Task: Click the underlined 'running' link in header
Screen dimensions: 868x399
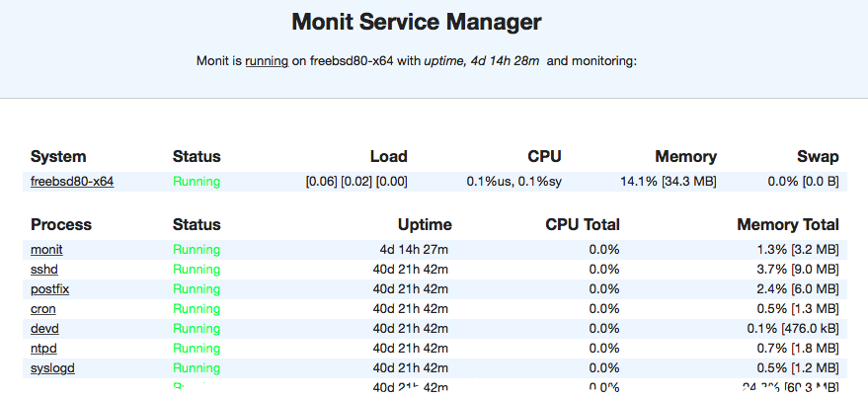Action: point(267,60)
